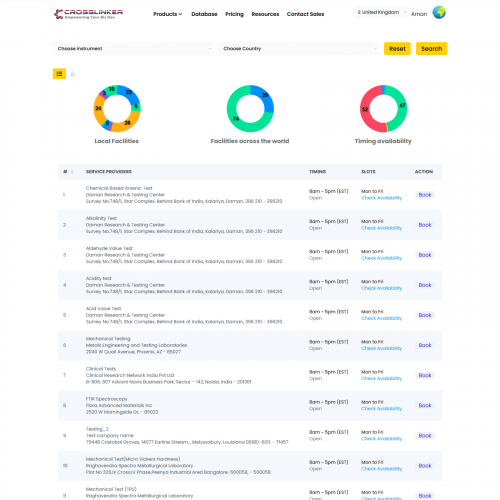The width and height of the screenshot is (500, 500).
Task: Book the Alkalinity Test
Action: point(425,225)
